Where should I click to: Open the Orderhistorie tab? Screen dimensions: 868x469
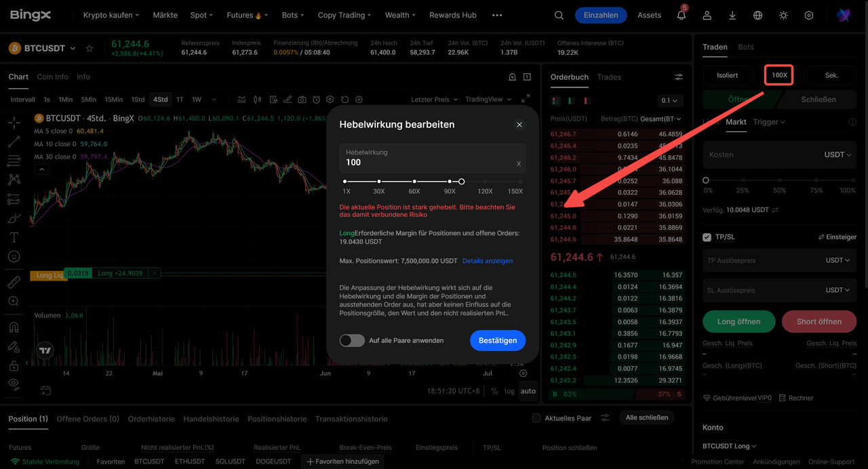(x=151, y=419)
